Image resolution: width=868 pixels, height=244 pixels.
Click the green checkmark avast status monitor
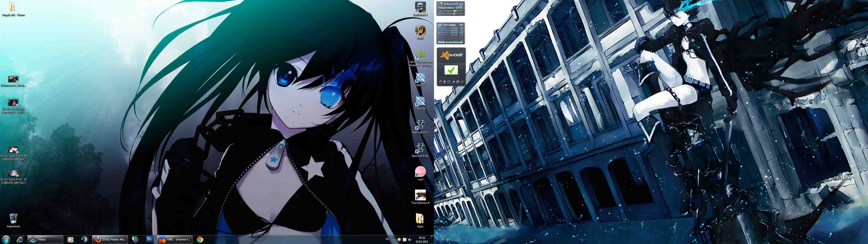pos(451,70)
